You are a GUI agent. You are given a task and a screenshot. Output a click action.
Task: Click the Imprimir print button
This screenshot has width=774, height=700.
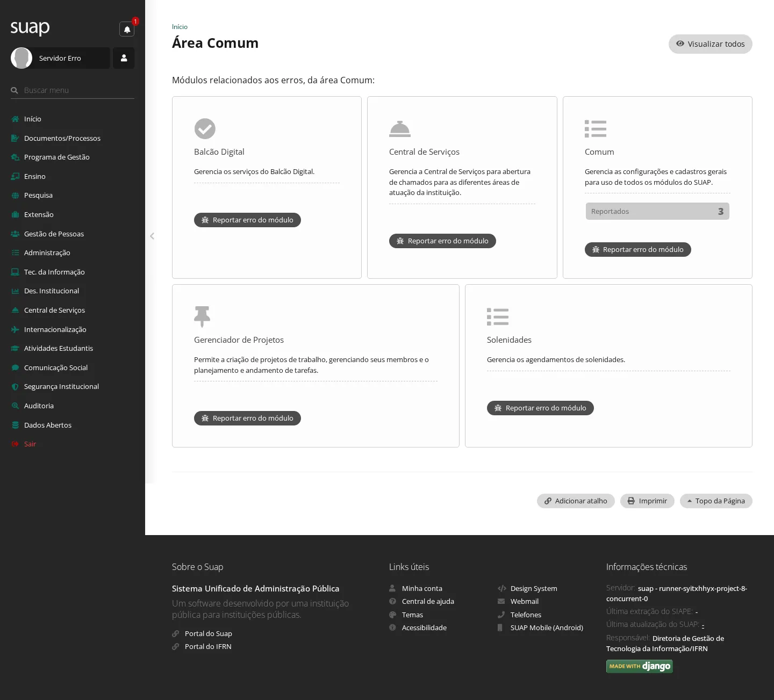[647, 501]
